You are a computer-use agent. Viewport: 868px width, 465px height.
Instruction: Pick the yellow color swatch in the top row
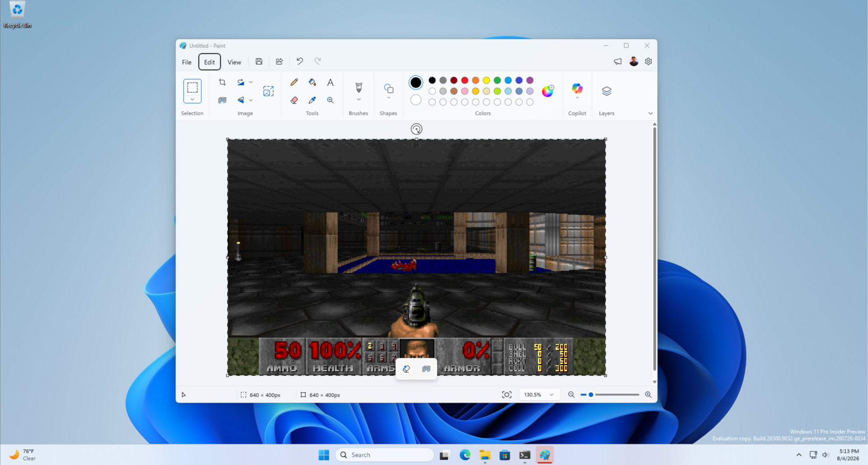tap(486, 81)
